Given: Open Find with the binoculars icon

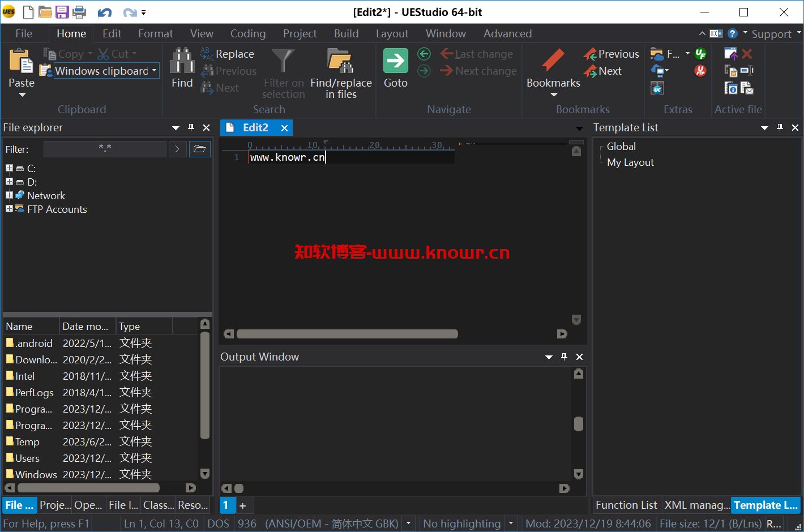Looking at the screenshot, I should pyautogui.click(x=182, y=60).
